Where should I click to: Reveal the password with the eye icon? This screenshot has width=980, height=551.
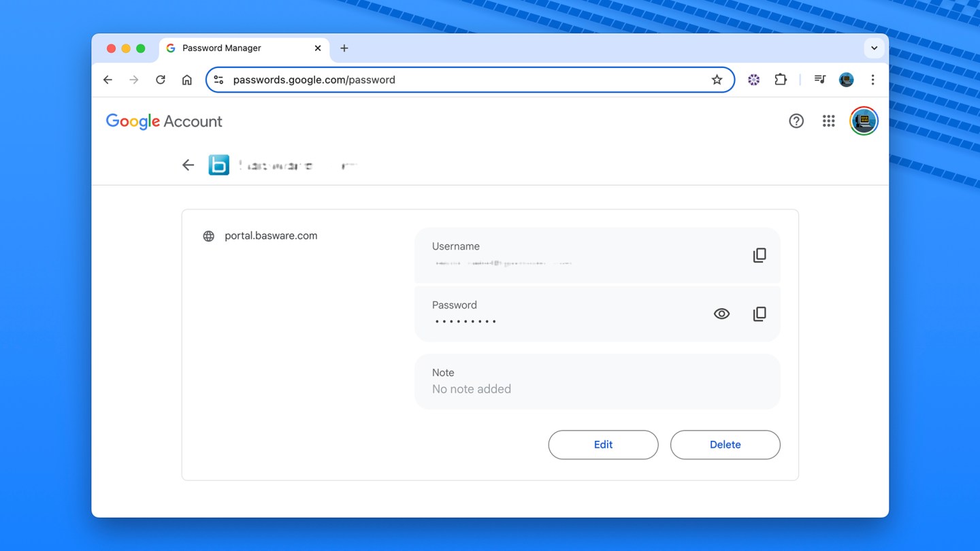tap(721, 314)
